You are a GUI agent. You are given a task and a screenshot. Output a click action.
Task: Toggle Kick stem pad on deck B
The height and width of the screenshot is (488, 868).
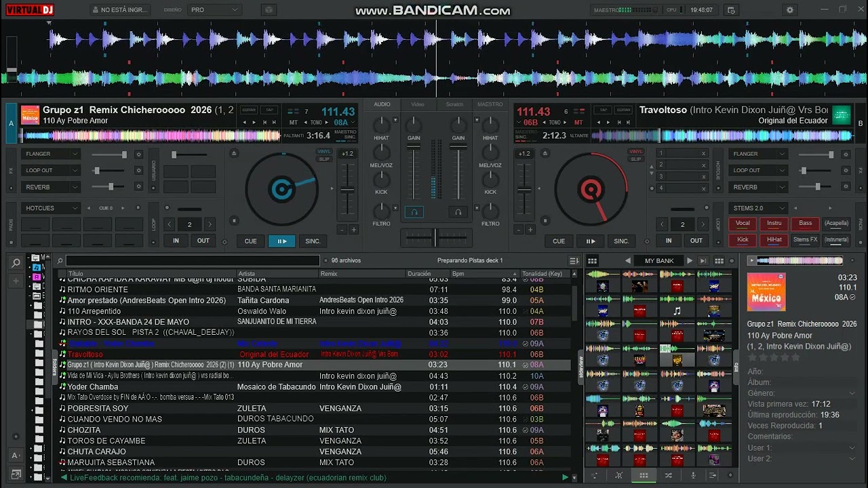point(743,239)
